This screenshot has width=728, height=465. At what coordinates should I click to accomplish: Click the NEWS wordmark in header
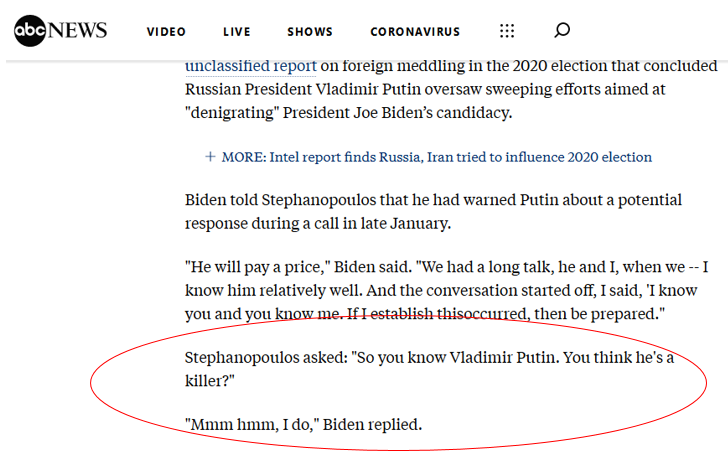[77, 31]
